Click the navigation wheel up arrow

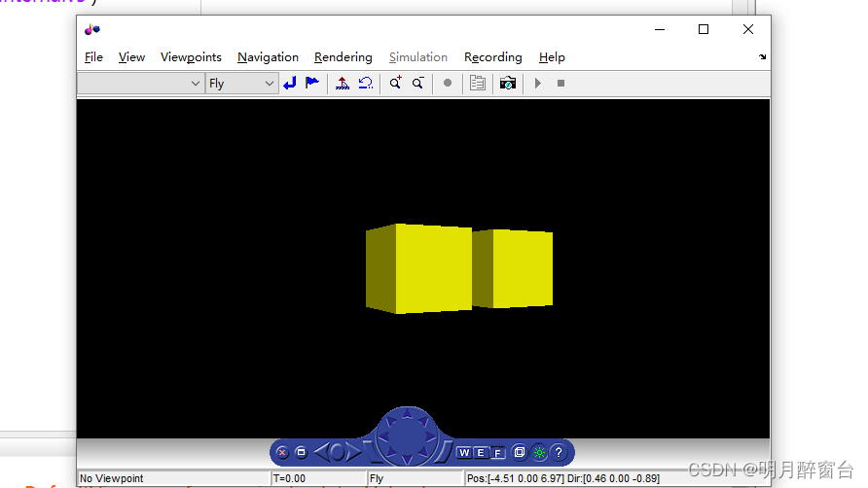pyautogui.click(x=408, y=413)
